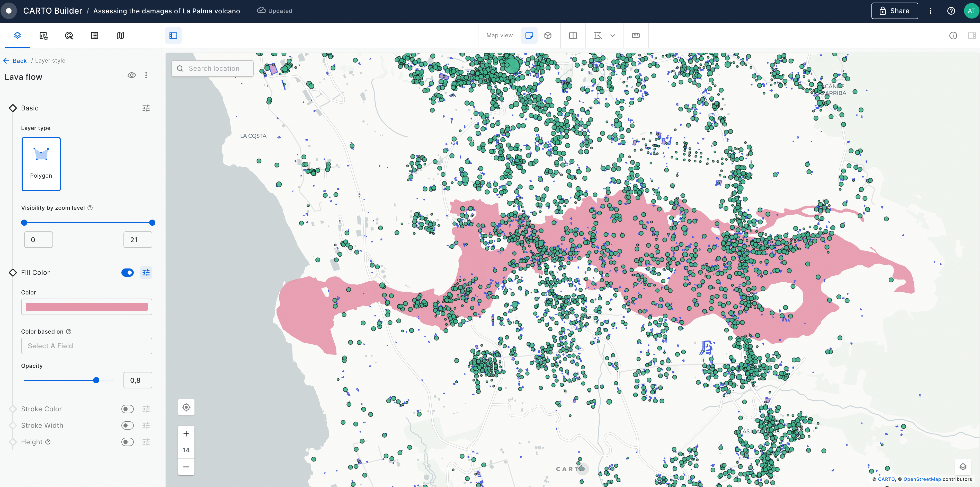Zoom out with the minus button
This screenshot has height=487, width=980.
point(186,466)
